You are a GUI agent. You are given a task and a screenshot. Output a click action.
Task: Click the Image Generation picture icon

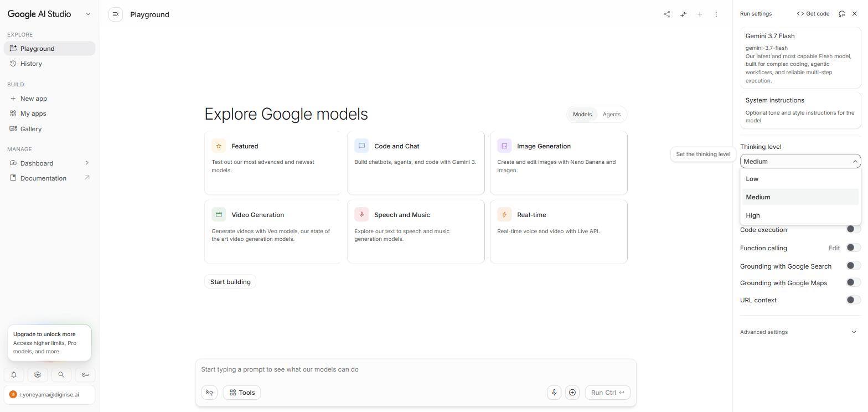pos(504,146)
